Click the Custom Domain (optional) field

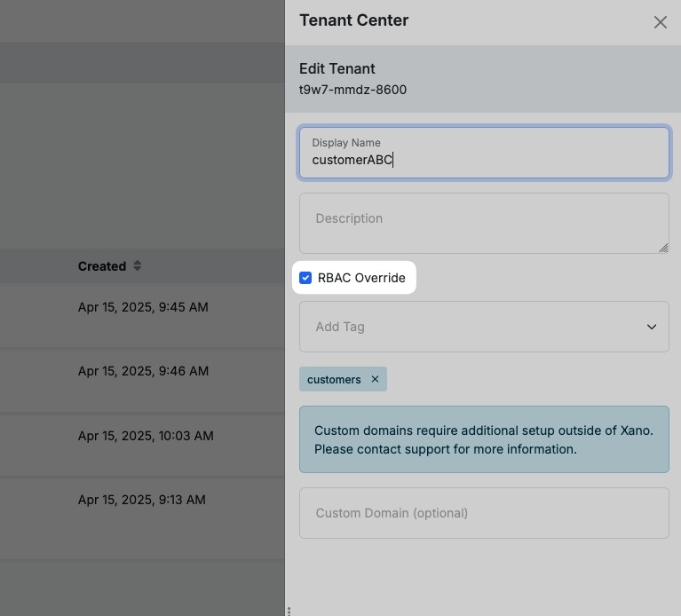[x=484, y=513]
